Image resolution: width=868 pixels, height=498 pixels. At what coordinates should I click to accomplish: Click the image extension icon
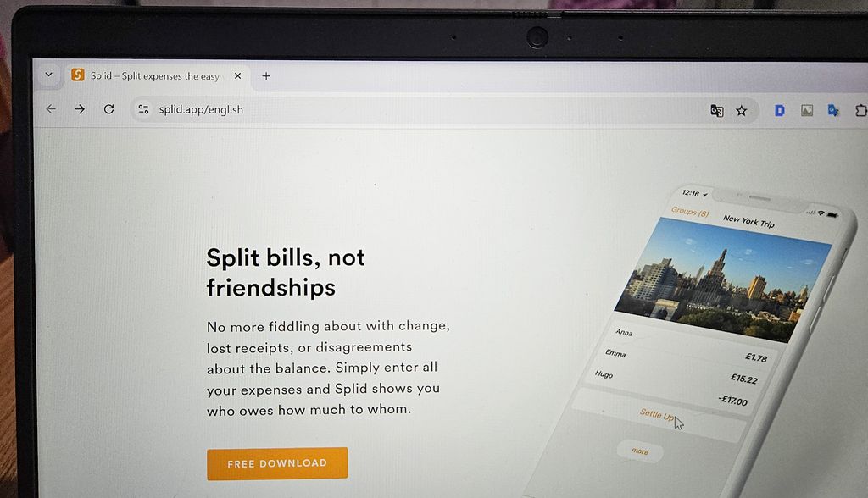click(807, 111)
